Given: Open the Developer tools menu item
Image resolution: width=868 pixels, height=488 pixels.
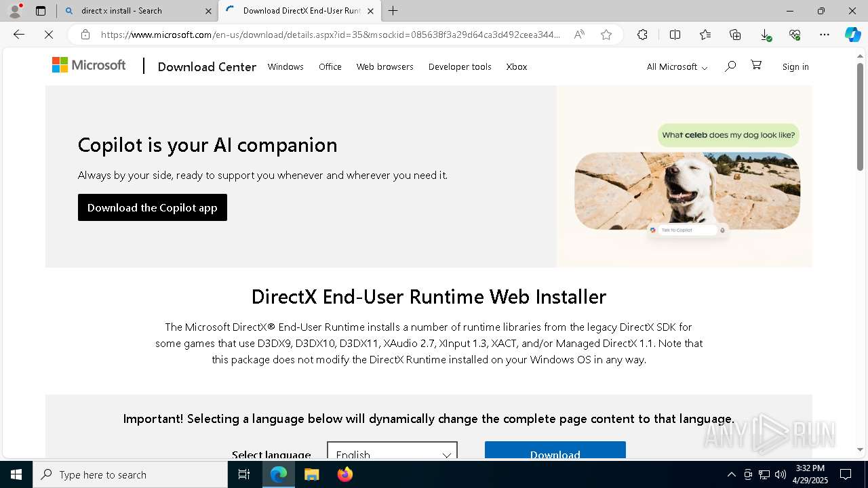Looking at the screenshot, I should point(460,66).
